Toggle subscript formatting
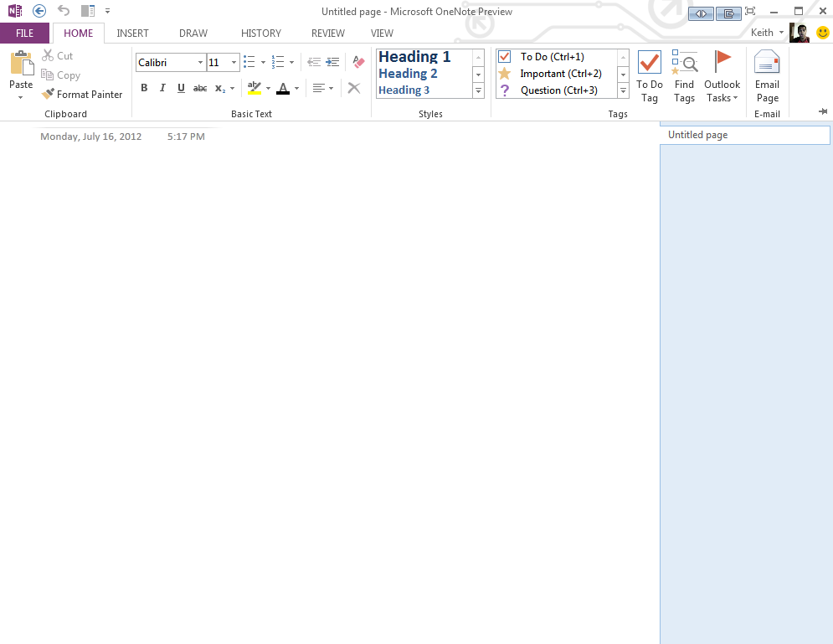The width and height of the screenshot is (833, 644). pyautogui.click(x=220, y=88)
